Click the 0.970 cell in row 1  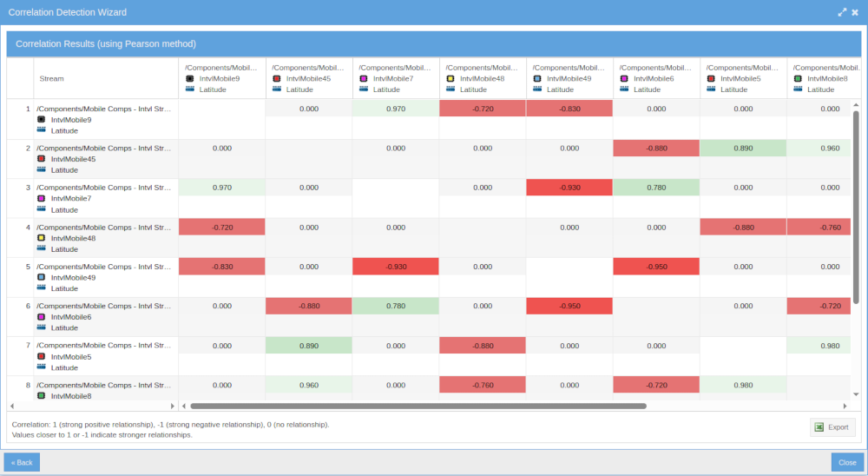396,109
